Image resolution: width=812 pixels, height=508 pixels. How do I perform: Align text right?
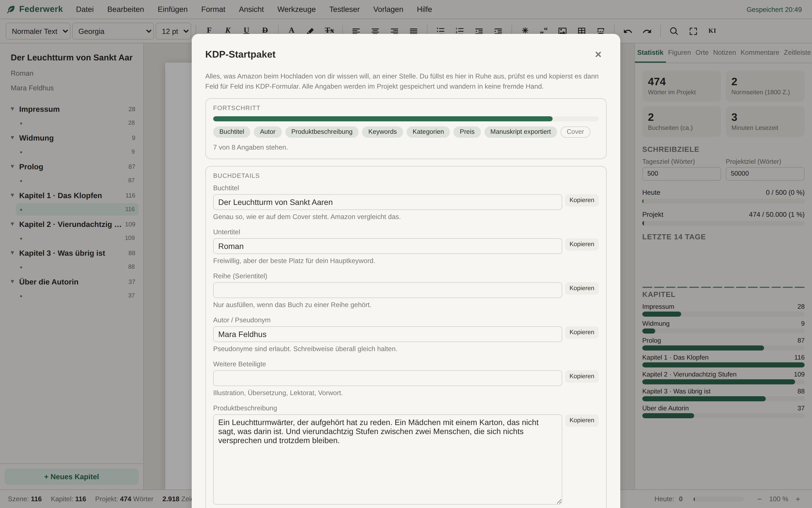point(394,31)
